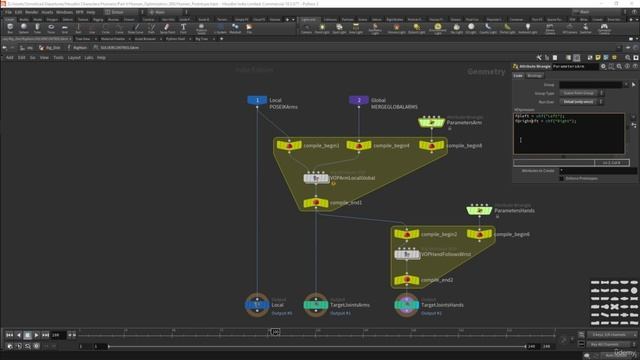The image size is (640, 360).
Task: Add a new pane tab with plus
Action: click(222, 39)
